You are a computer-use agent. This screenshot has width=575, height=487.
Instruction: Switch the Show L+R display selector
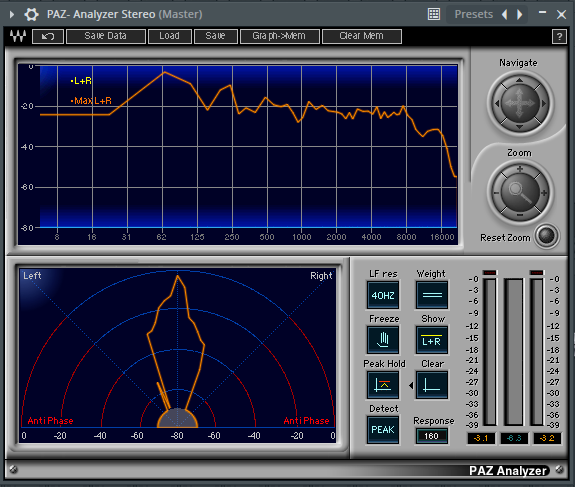tap(432, 340)
